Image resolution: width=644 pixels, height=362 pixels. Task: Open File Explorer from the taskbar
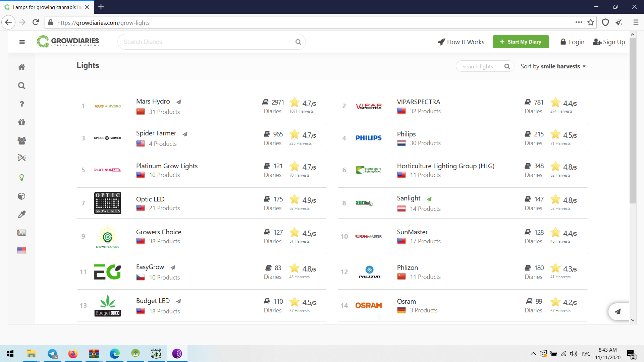(x=31, y=354)
